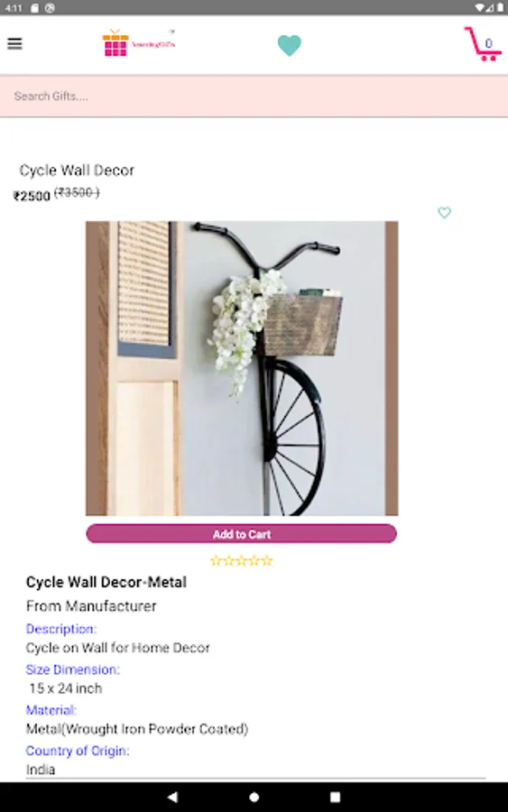Image resolution: width=508 pixels, height=812 pixels.
Task: Click the Search Gifts input field
Action: (x=254, y=97)
